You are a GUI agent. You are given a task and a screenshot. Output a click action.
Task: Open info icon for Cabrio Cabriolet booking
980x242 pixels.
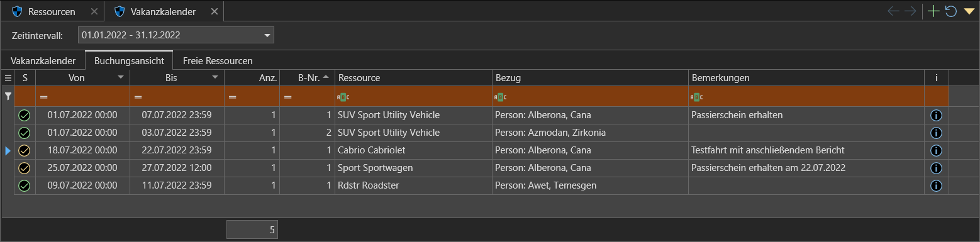click(935, 151)
